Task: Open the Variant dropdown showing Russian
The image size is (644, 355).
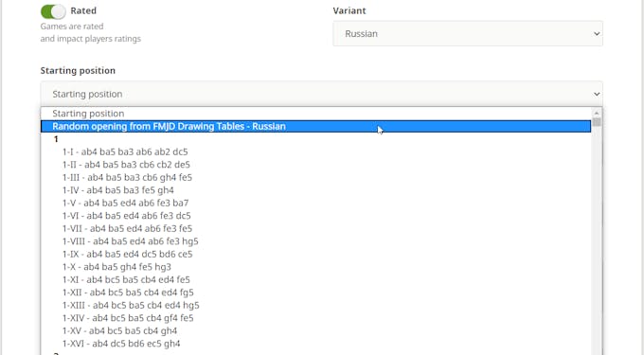Action: pyautogui.click(x=468, y=34)
